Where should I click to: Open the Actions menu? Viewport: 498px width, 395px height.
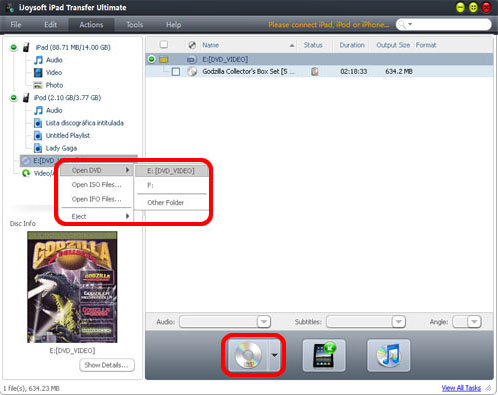coord(91,25)
